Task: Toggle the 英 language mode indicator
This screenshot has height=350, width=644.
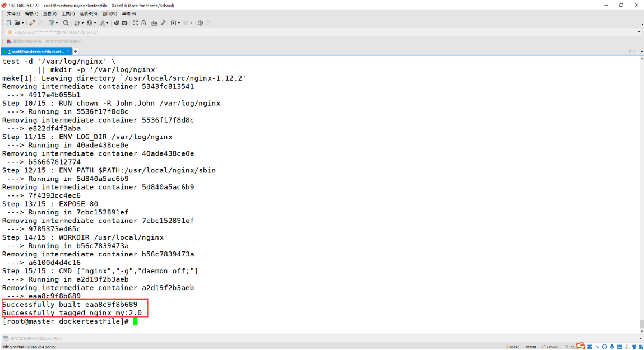Action: point(590,347)
